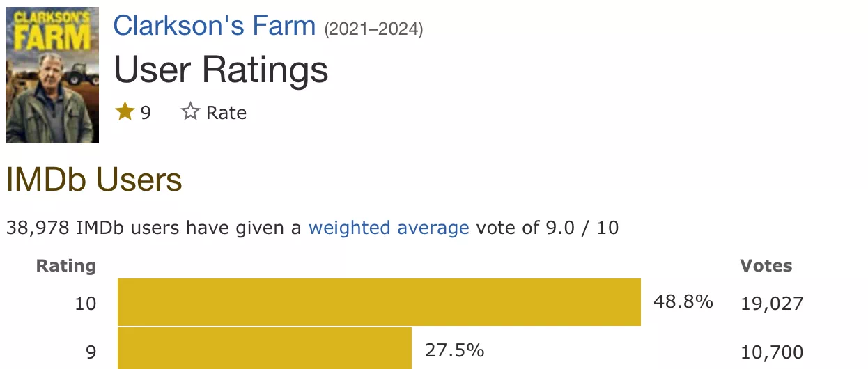Image resolution: width=868 pixels, height=369 pixels.
Task: Open the Clarkson's Farm title link
Action: point(215,26)
